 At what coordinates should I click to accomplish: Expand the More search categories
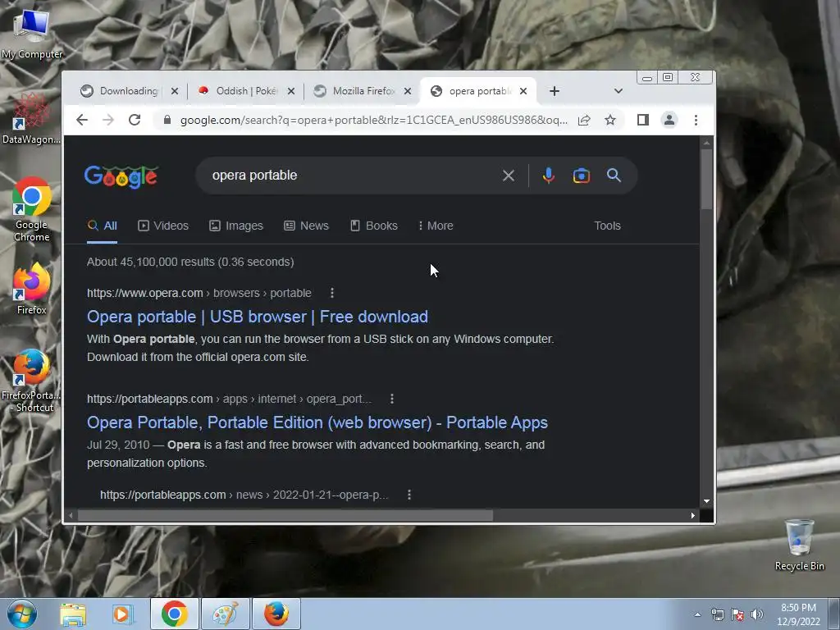point(436,226)
